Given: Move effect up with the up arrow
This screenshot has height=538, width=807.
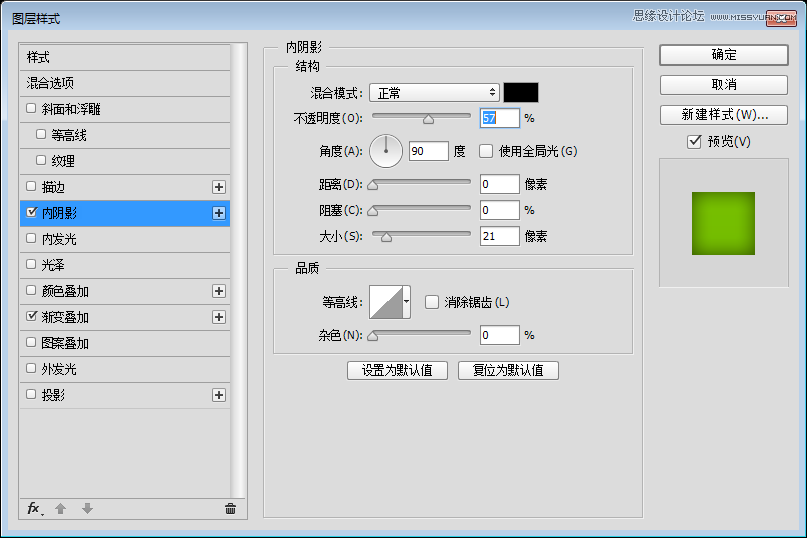Looking at the screenshot, I should 60,509.
